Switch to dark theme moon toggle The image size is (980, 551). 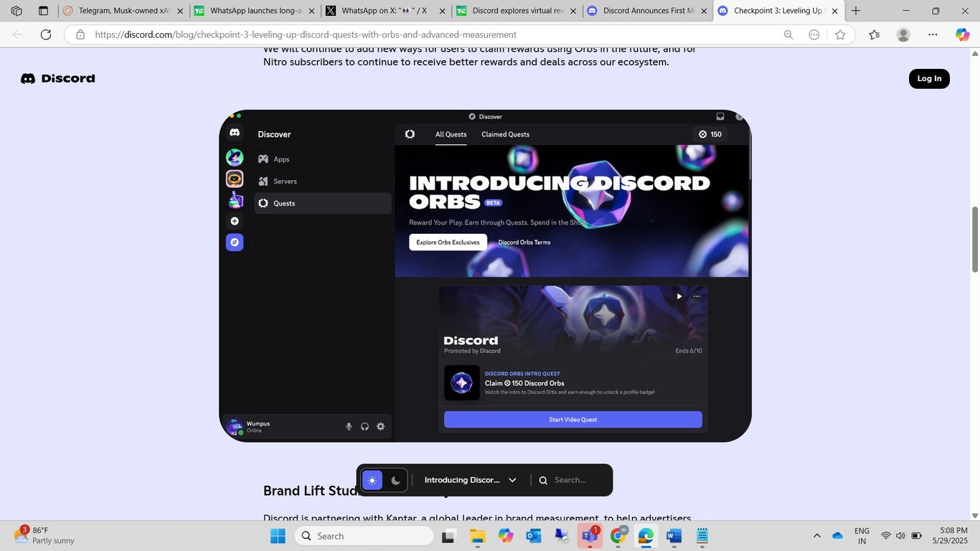[395, 480]
